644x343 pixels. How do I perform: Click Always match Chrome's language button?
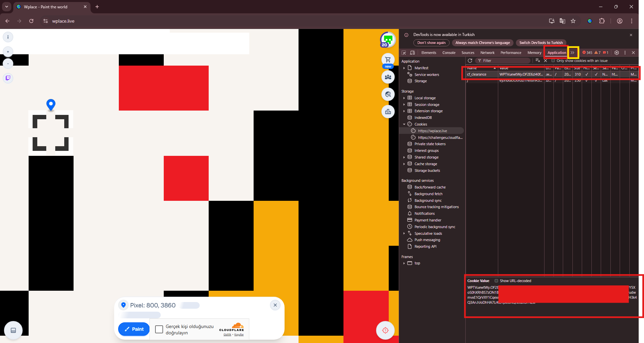click(x=483, y=43)
